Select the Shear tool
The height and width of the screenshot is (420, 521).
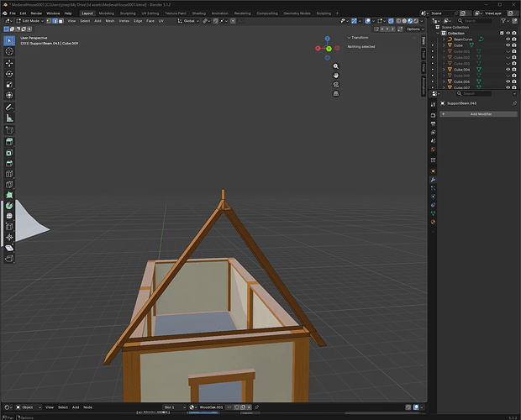9,248
